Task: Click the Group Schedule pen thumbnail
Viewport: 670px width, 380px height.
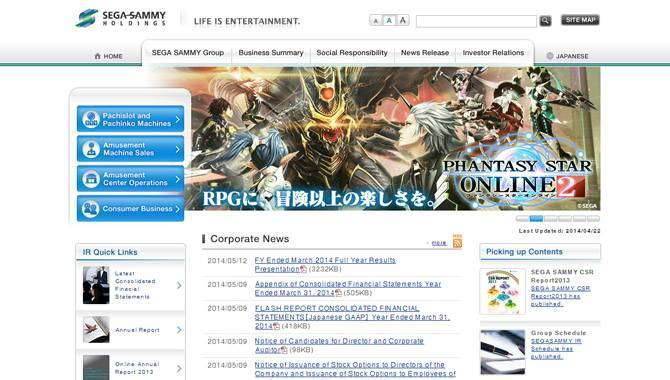Action: (502, 352)
